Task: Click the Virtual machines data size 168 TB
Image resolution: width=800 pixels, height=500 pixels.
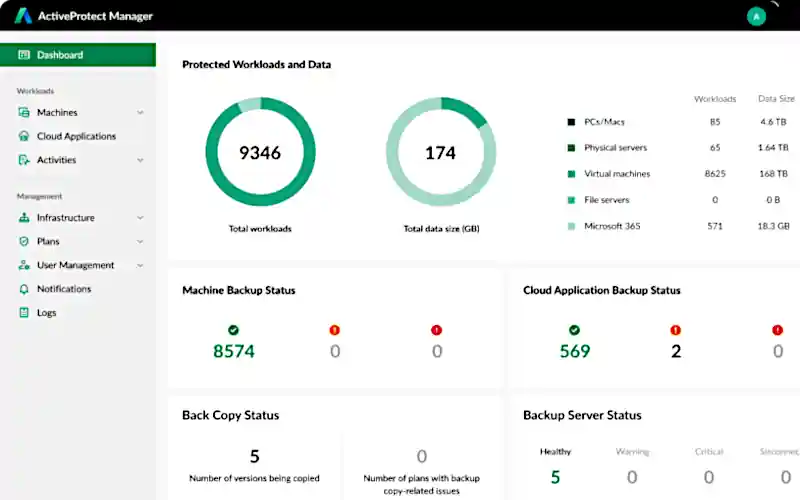Action: pos(773,174)
